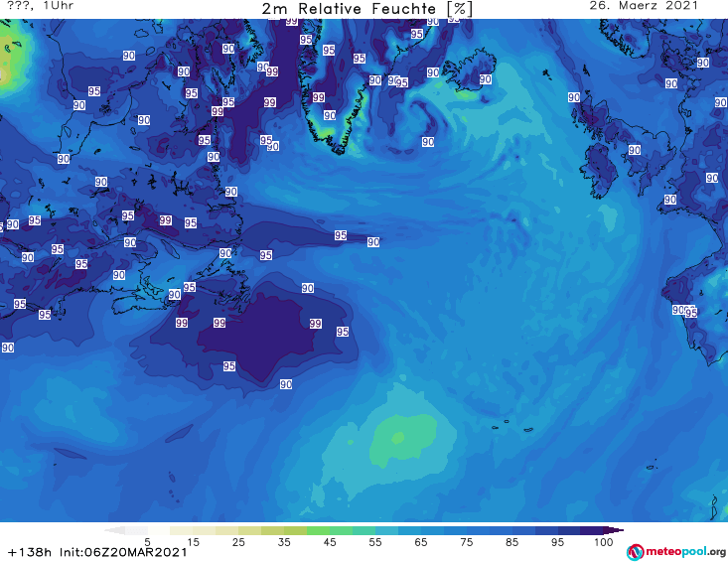Image resolution: width=728 pixels, height=562 pixels.
Task: Click the legend value '25'
Action: click(238, 542)
